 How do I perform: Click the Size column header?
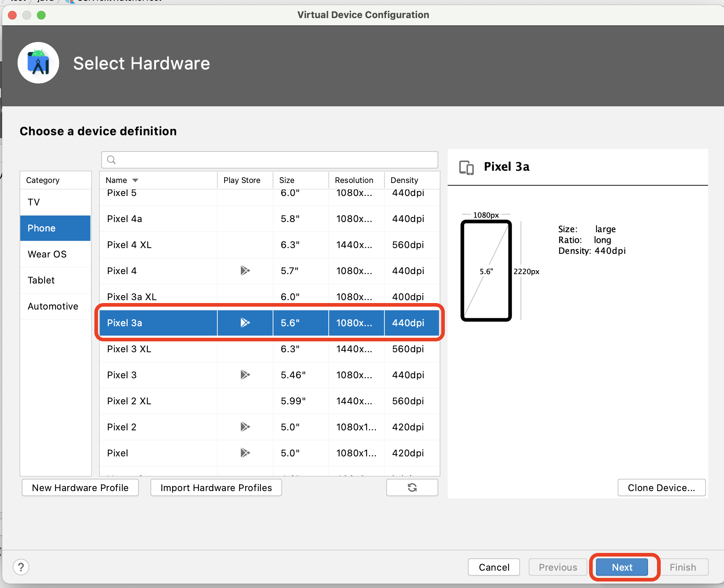click(x=286, y=180)
